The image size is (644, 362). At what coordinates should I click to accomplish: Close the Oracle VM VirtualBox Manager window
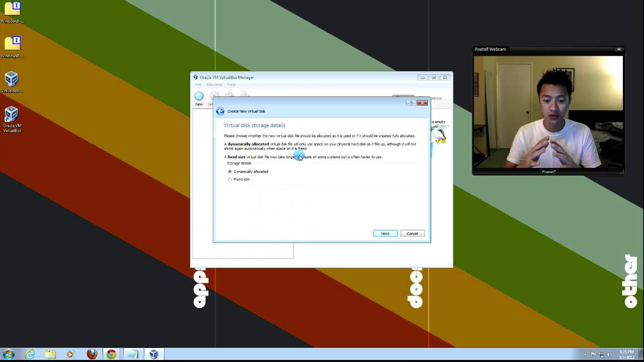tap(445, 77)
